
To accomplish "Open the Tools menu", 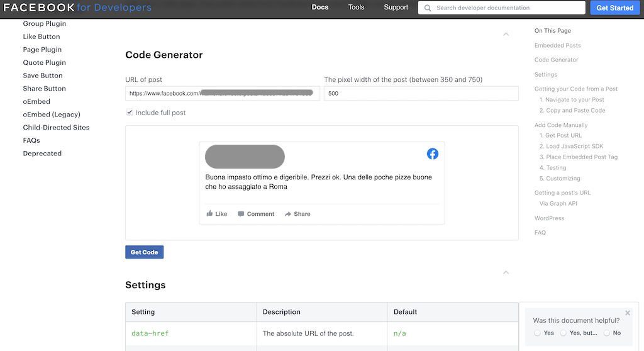I will coord(356,8).
